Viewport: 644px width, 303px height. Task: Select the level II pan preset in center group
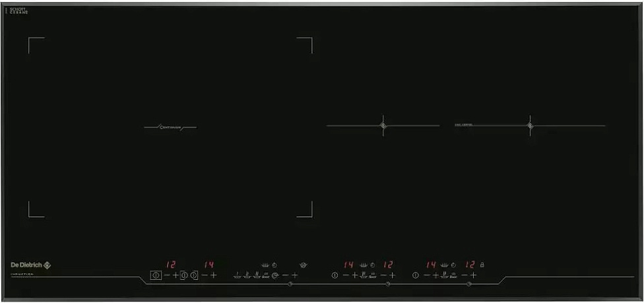[x=247, y=275]
